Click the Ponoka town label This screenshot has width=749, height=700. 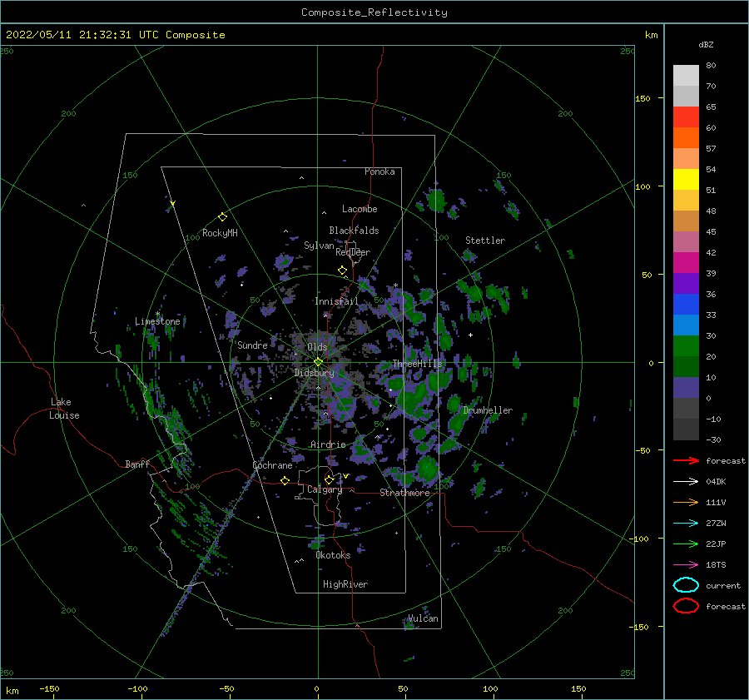point(379,171)
